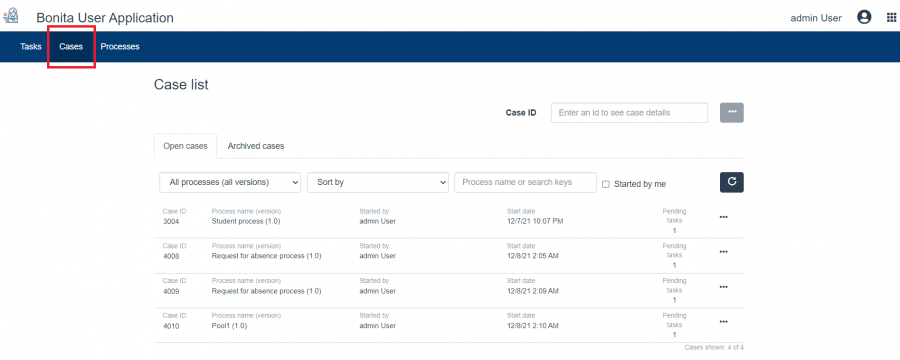The width and height of the screenshot is (900, 360).
Task: Expand the All processes dropdown
Action: coord(230,182)
